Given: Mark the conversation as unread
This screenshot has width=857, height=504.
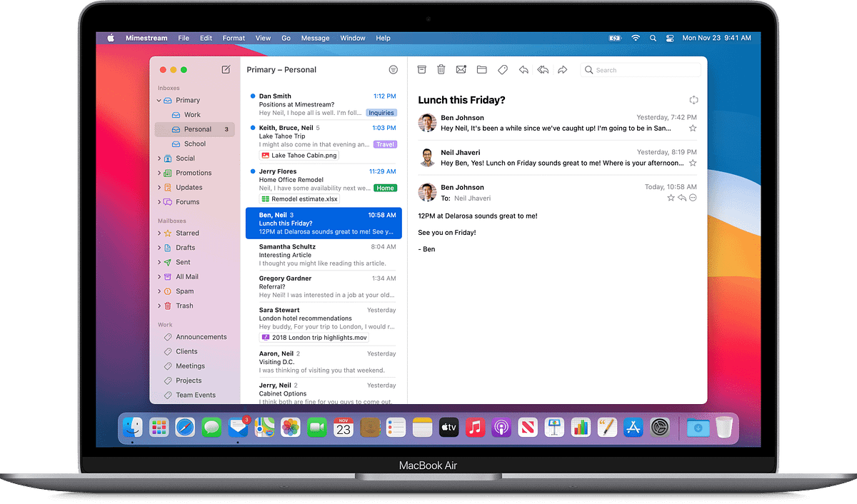Looking at the screenshot, I should pos(461,69).
